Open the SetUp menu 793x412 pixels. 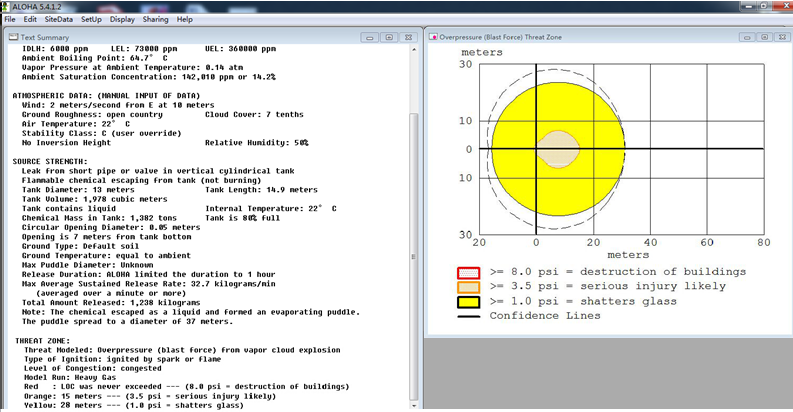coord(91,19)
